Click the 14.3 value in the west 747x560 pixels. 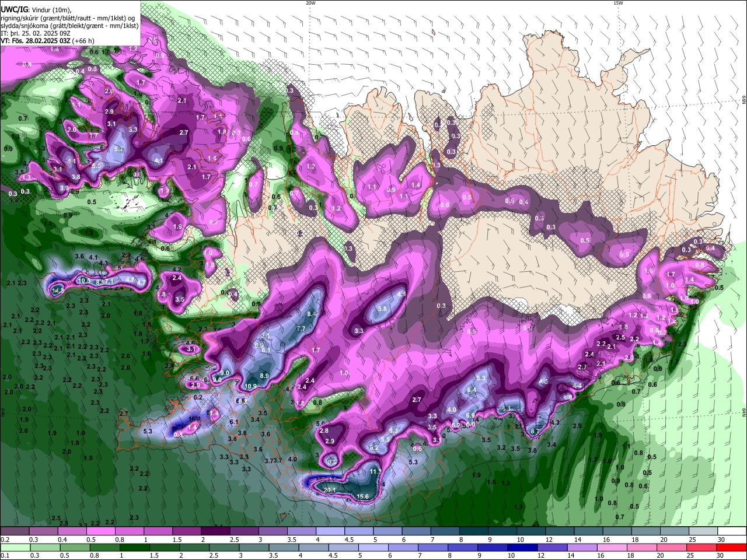pos(57,290)
